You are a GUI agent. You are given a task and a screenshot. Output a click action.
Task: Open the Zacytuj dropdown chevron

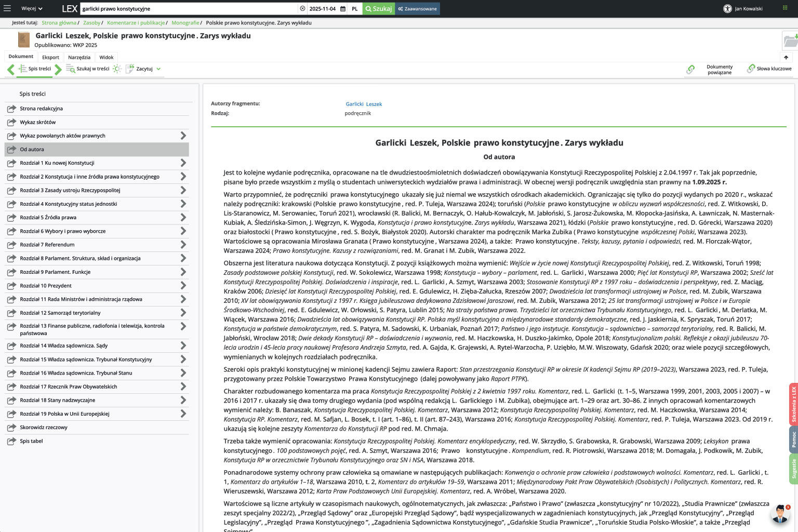tap(158, 68)
